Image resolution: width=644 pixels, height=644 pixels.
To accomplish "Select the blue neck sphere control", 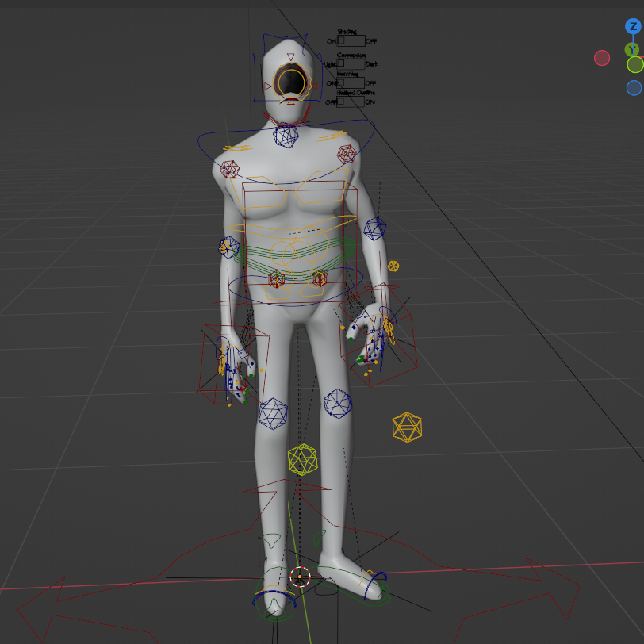I will [286, 136].
